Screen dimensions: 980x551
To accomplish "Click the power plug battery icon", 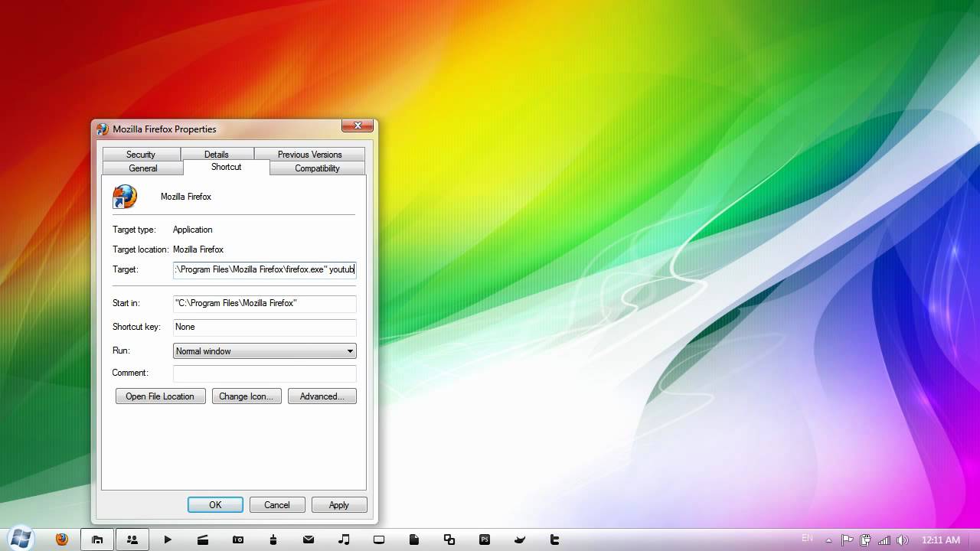I will pyautogui.click(x=866, y=540).
